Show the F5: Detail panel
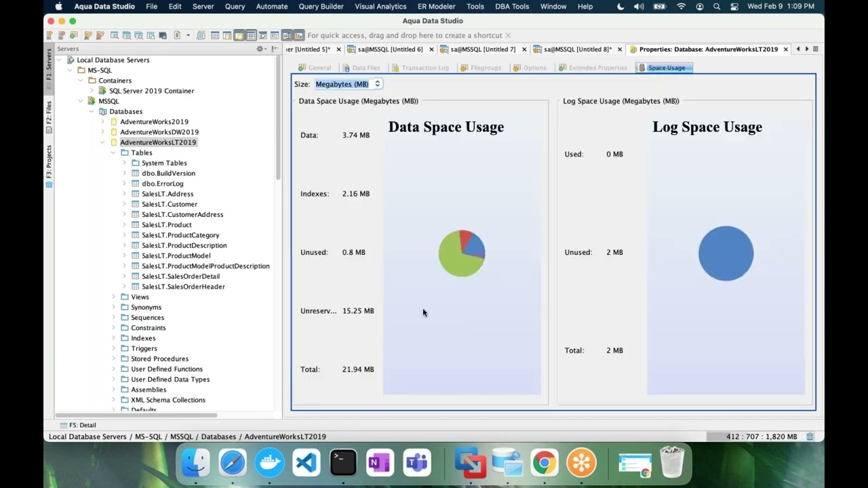Image resolution: width=868 pixels, height=488 pixels. [x=78, y=425]
